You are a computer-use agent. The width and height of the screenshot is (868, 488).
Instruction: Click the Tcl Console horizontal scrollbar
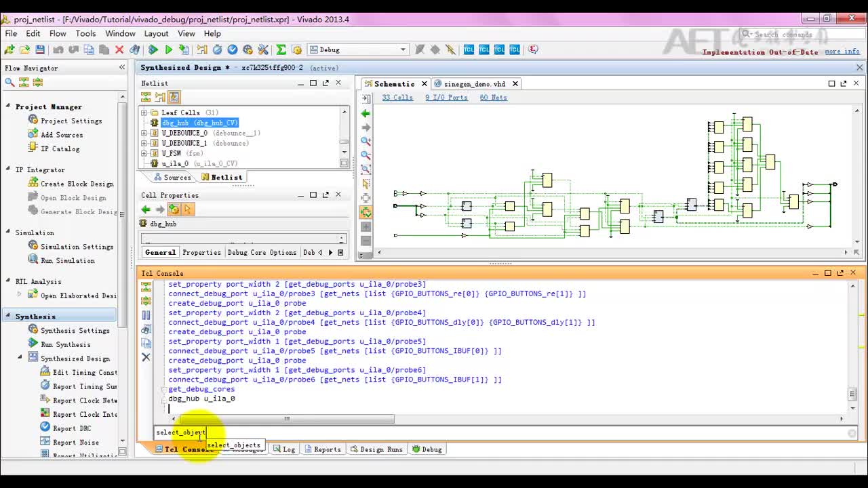coord(286,419)
